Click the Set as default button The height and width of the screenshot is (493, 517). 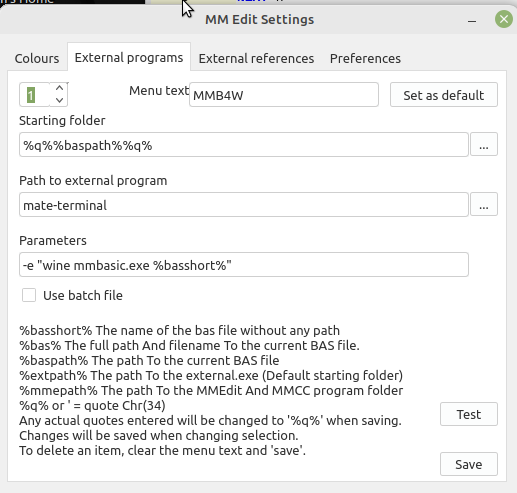(x=444, y=95)
